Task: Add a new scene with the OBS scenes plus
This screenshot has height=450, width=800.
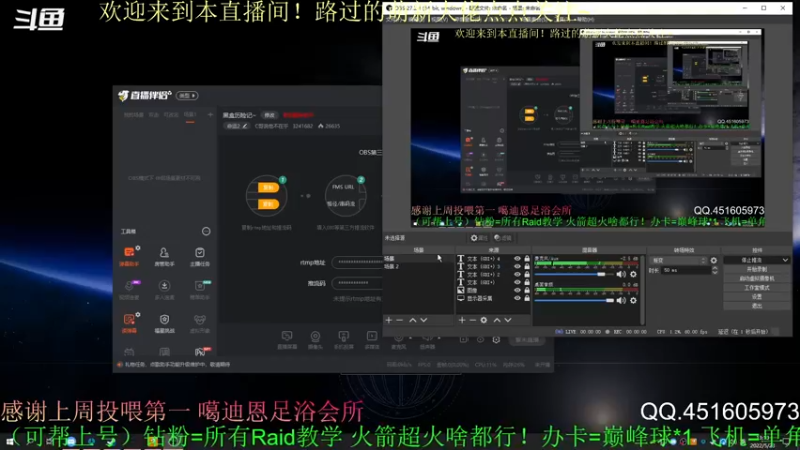Action: 389,320
